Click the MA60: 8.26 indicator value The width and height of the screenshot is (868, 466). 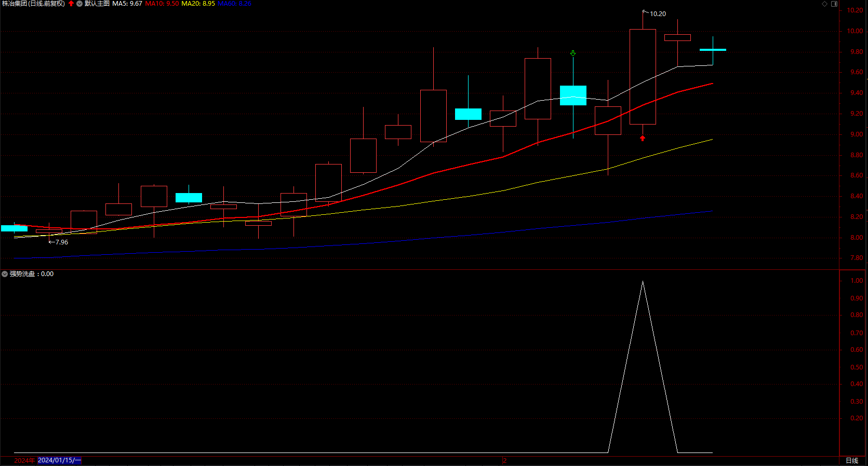[234, 4]
